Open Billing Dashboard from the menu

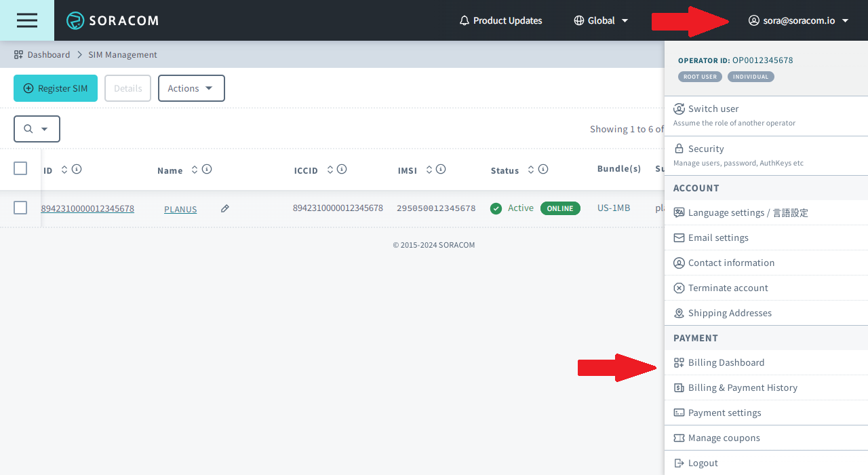click(x=726, y=362)
